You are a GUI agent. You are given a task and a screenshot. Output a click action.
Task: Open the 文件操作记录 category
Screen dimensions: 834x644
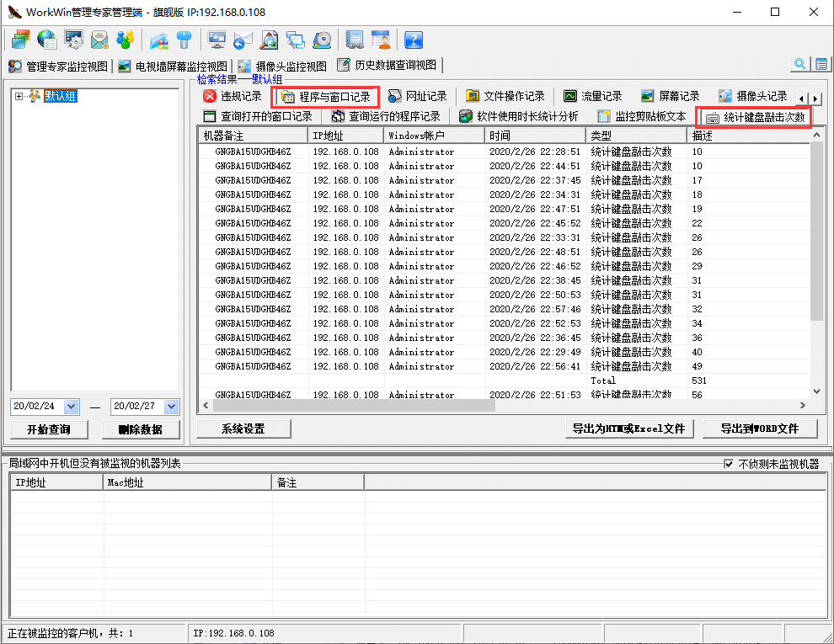pos(505,96)
